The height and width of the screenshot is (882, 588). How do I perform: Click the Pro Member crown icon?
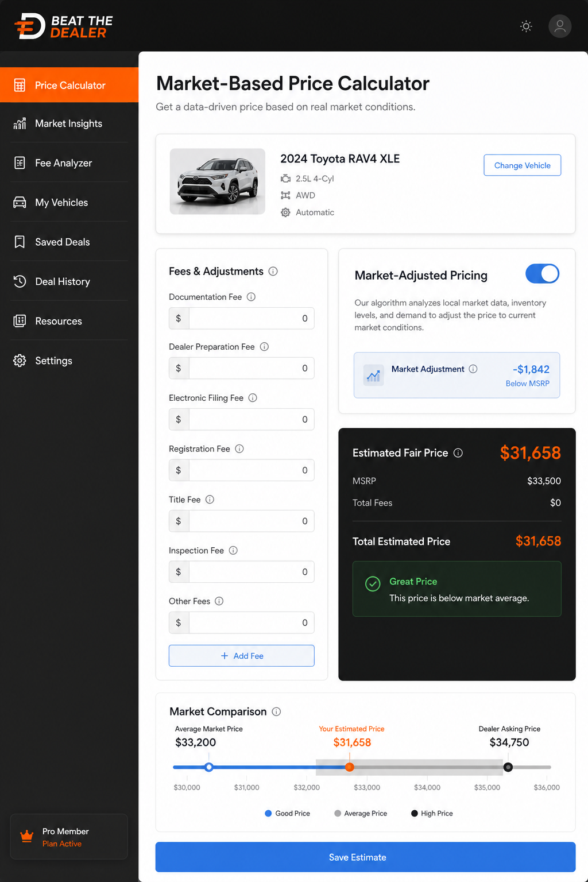pyautogui.click(x=26, y=837)
